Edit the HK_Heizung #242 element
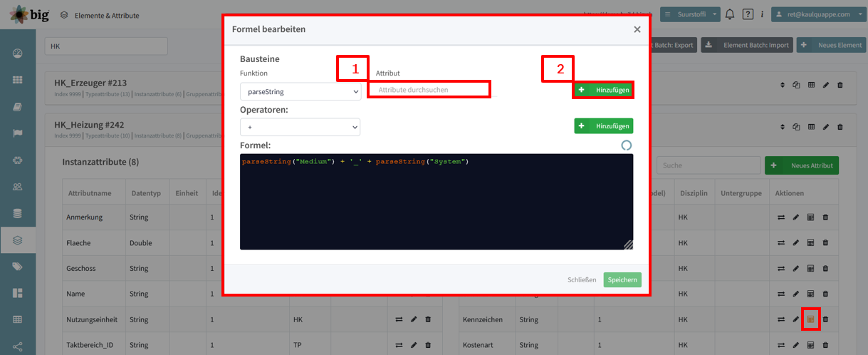This screenshot has height=355, width=868. click(826, 126)
